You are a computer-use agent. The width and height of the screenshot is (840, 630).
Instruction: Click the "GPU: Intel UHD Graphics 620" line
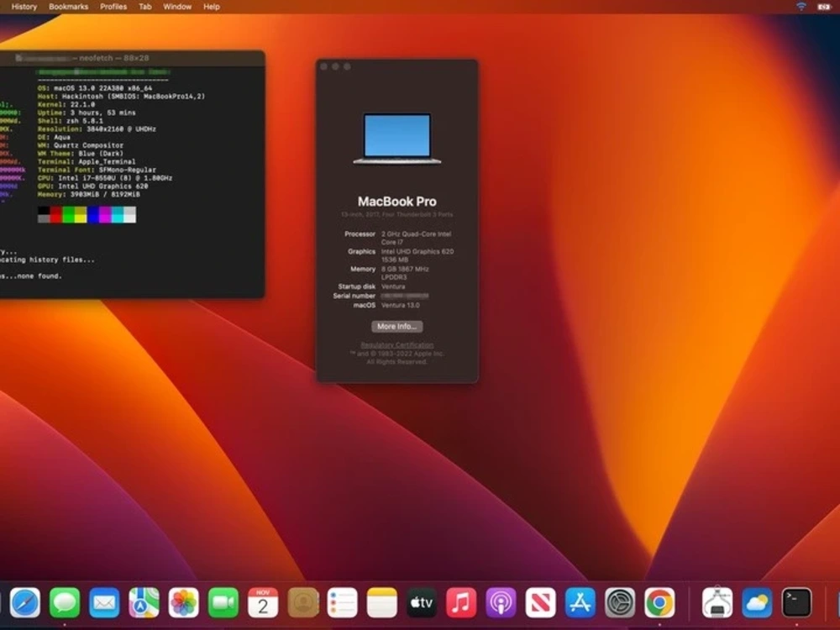click(92, 186)
